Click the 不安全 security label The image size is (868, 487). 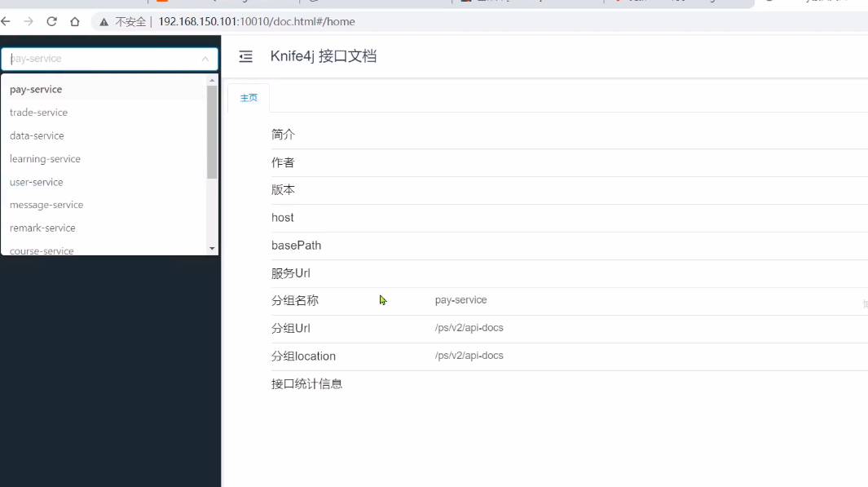point(130,22)
